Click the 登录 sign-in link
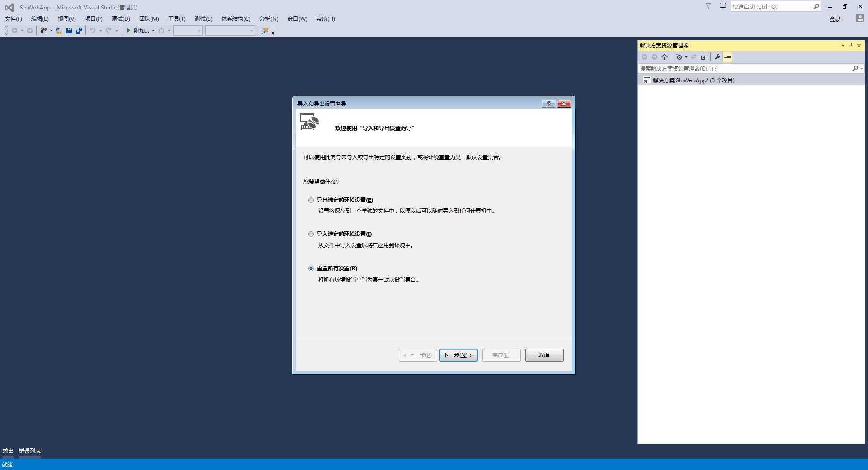Viewport: 868px width, 470px height. click(835, 19)
